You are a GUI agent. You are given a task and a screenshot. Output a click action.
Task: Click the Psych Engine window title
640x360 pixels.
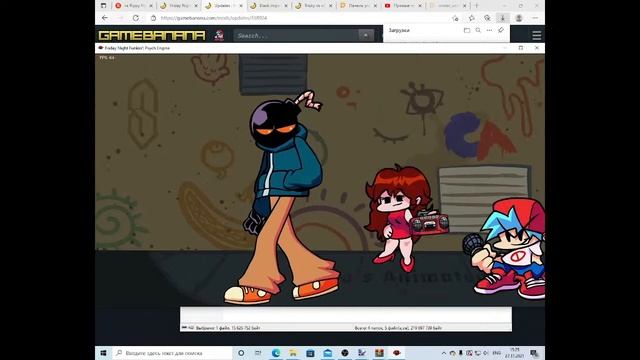point(137,48)
